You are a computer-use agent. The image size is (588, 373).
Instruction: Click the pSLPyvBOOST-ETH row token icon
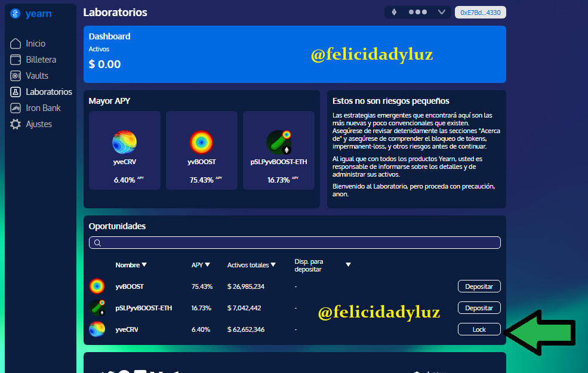[x=97, y=308]
